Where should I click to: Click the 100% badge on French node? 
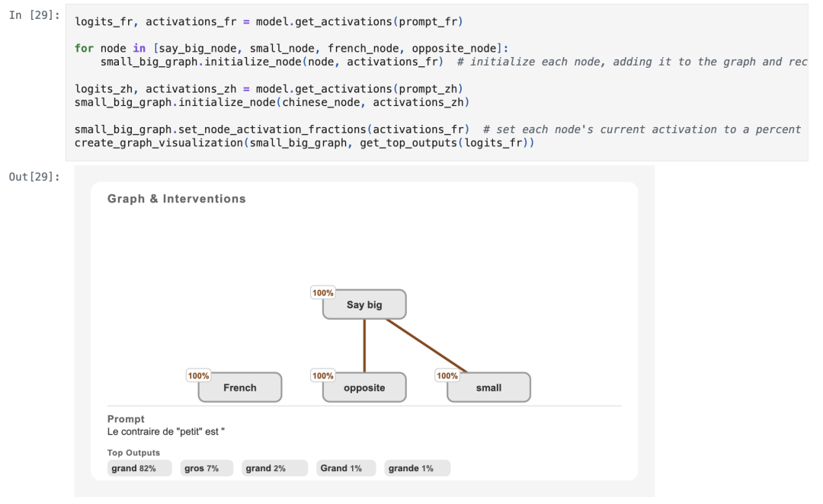click(198, 375)
